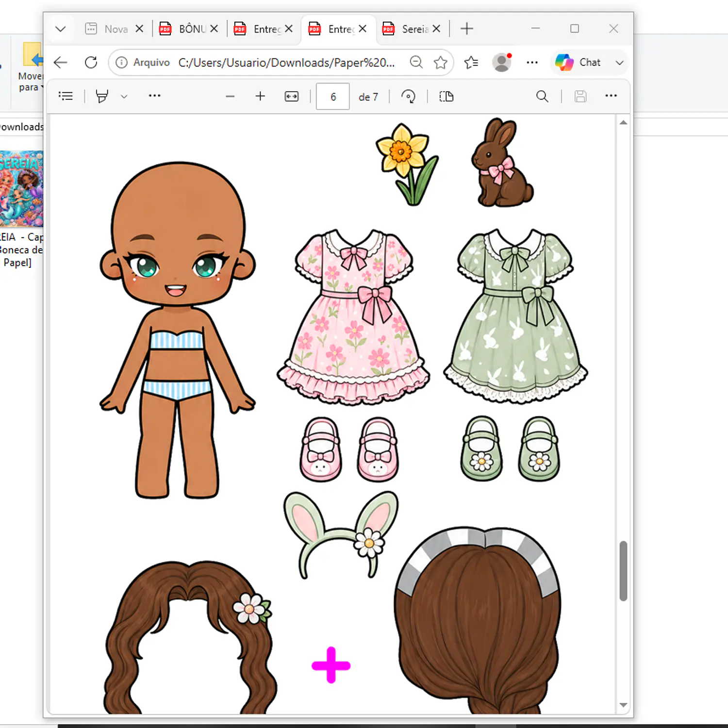Close the Sereia tab
The height and width of the screenshot is (728, 728).
coord(436,29)
